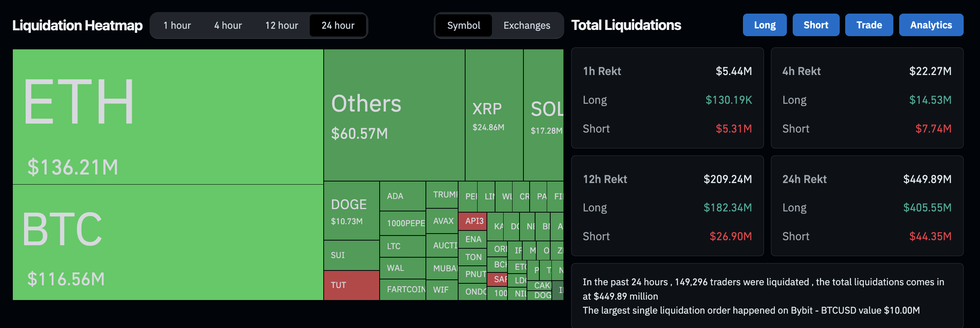Click the 12h Short value $26.90M

coord(731,237)
